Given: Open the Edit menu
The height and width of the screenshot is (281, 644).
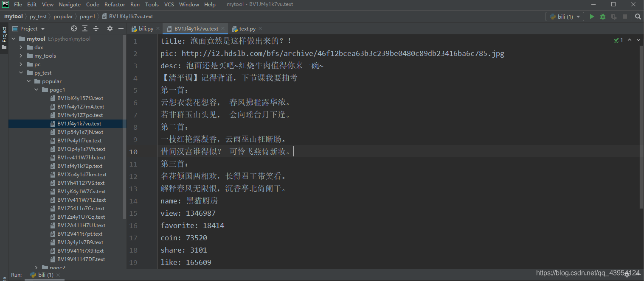Looking at the screenshot, I should coord(32,4).
